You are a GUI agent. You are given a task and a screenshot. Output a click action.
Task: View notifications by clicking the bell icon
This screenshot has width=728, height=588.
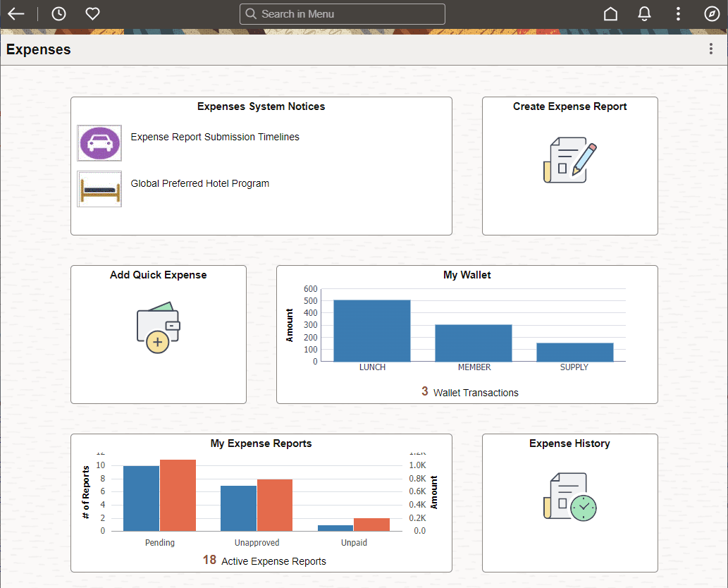[644, 13]
